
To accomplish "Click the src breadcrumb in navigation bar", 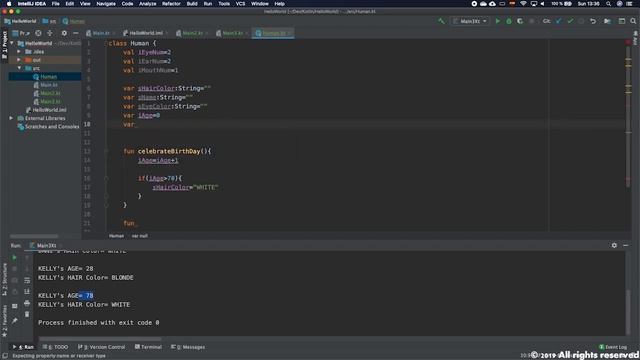I will tap(49, 21).
